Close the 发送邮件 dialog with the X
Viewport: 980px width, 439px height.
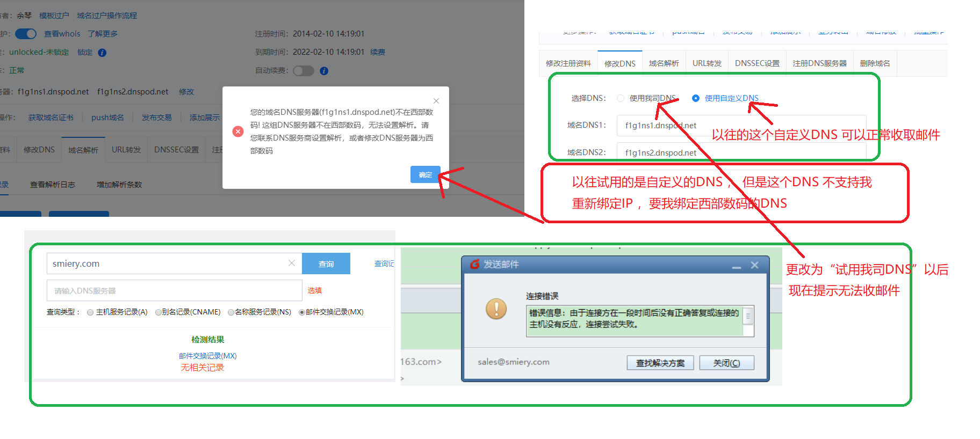(755, 265)
